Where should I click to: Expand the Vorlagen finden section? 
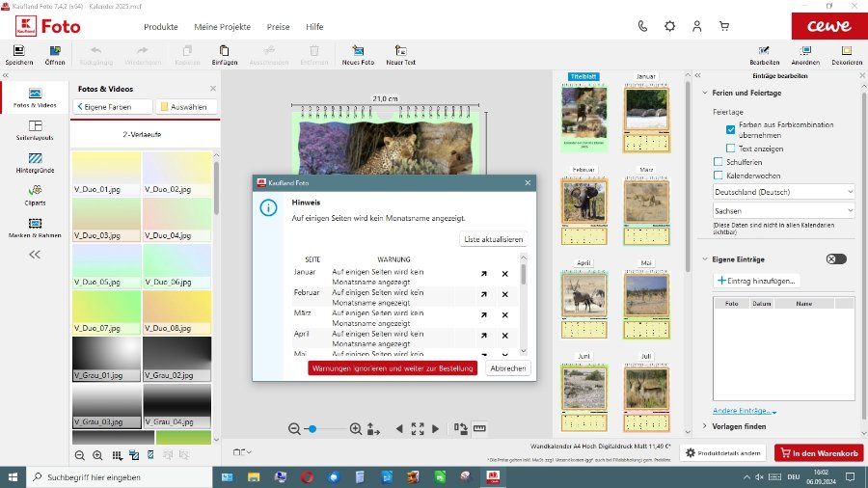point(740,425)
